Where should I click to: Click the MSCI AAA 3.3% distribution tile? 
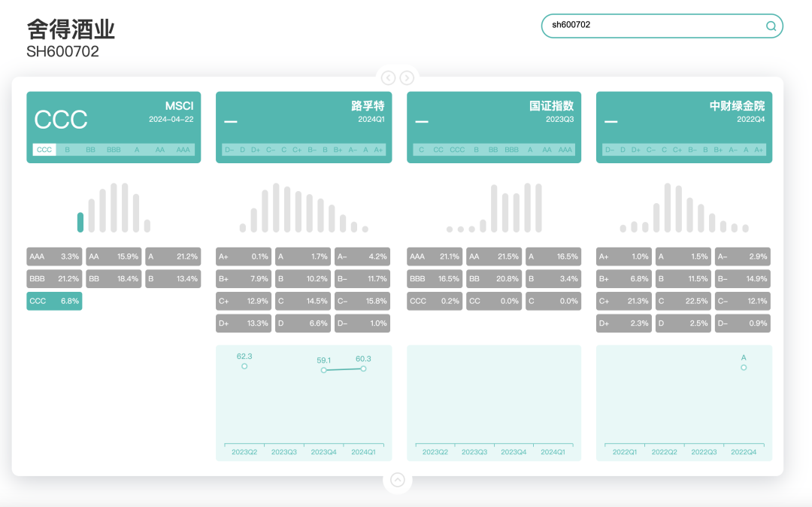tap(54, 257)
